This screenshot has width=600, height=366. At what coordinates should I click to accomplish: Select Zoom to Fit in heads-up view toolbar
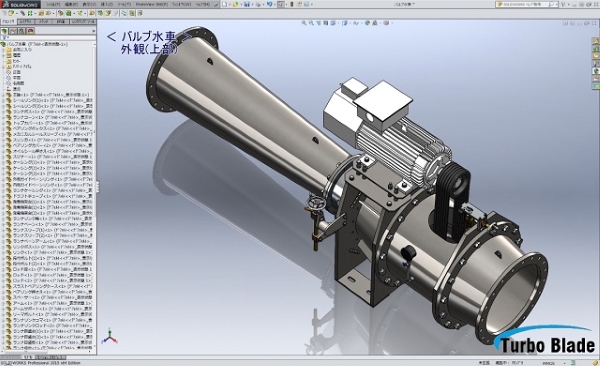pos(304,23)
